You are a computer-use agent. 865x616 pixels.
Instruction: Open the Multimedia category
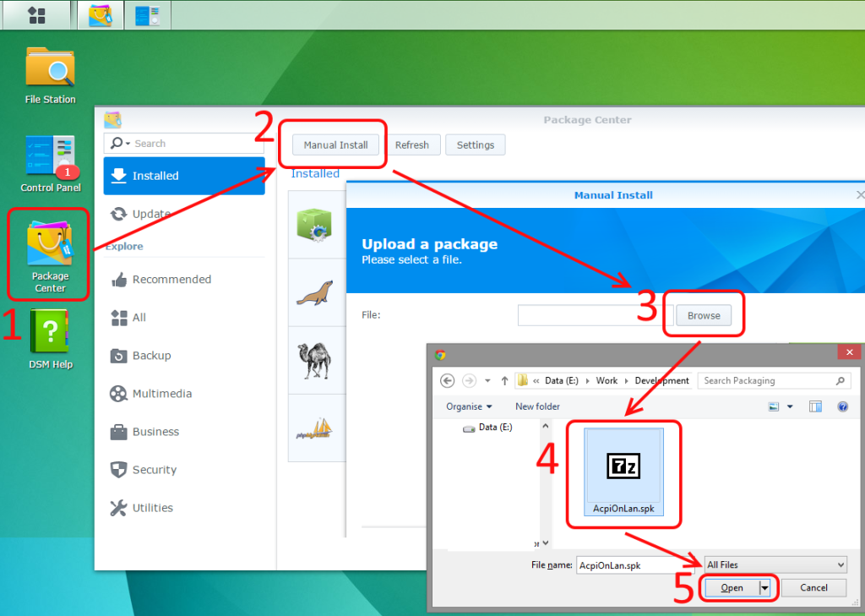[x=183, y=394]
